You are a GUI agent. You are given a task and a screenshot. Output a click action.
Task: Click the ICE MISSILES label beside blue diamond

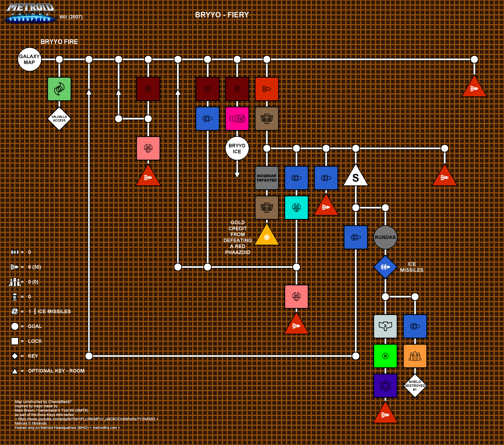[x=412, y=267]
